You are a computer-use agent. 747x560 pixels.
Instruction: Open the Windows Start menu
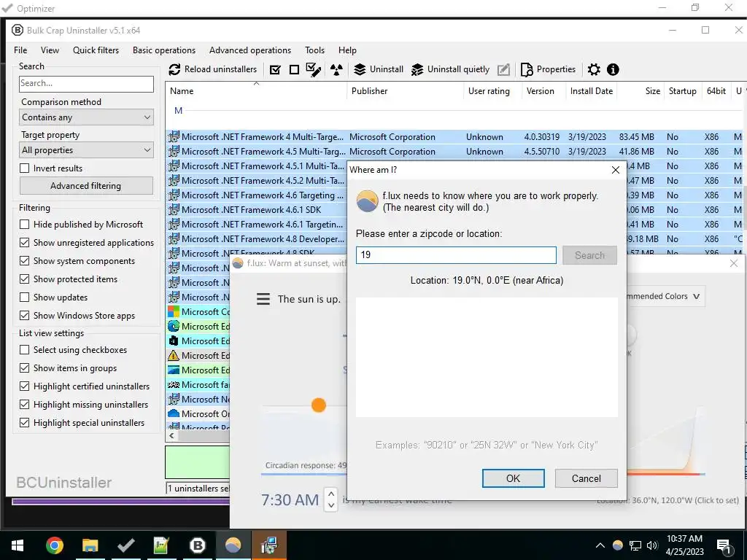coord(18,545)
